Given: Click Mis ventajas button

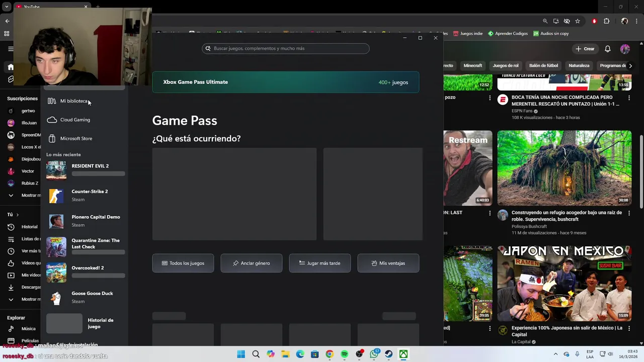Looking at the screenshot, I should coord(388,263).
